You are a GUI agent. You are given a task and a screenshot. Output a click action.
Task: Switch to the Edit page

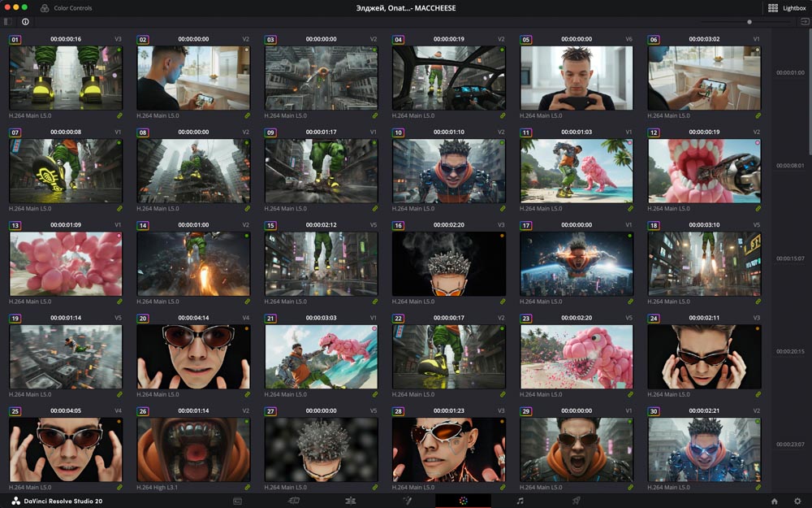pos(351,501)
